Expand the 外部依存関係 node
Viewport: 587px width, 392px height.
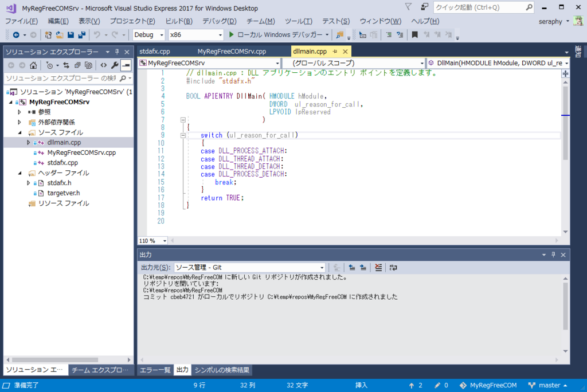click(x=19, y=122)
